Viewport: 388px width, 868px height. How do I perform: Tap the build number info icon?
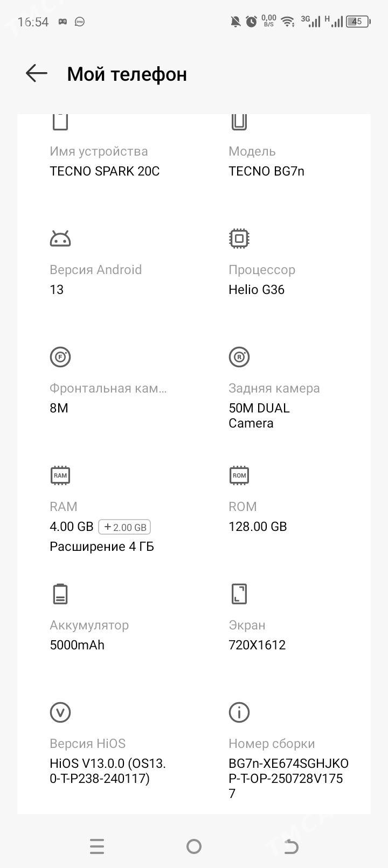coord(239,712)
